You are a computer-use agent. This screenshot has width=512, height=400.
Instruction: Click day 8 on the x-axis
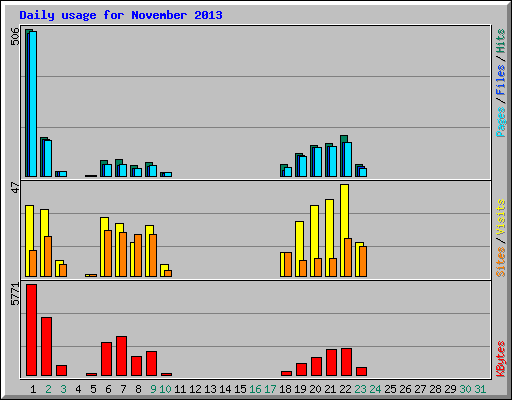pos(138,389)
